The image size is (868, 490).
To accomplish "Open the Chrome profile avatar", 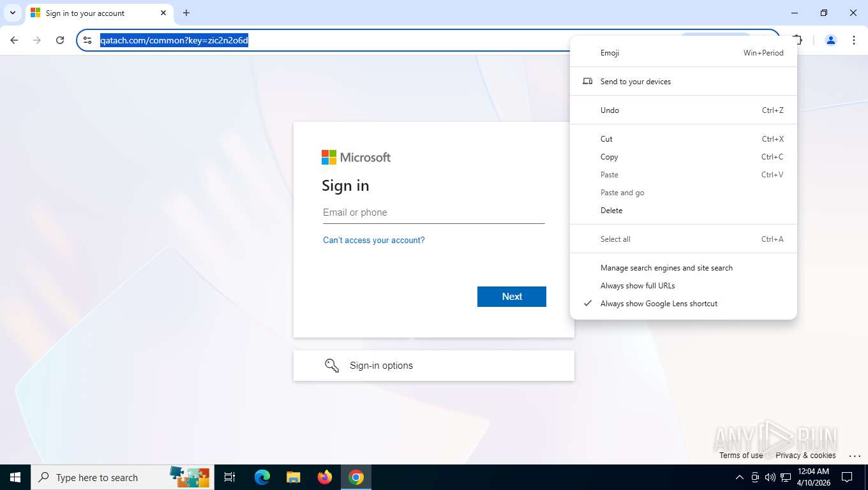I will (830, 40).
